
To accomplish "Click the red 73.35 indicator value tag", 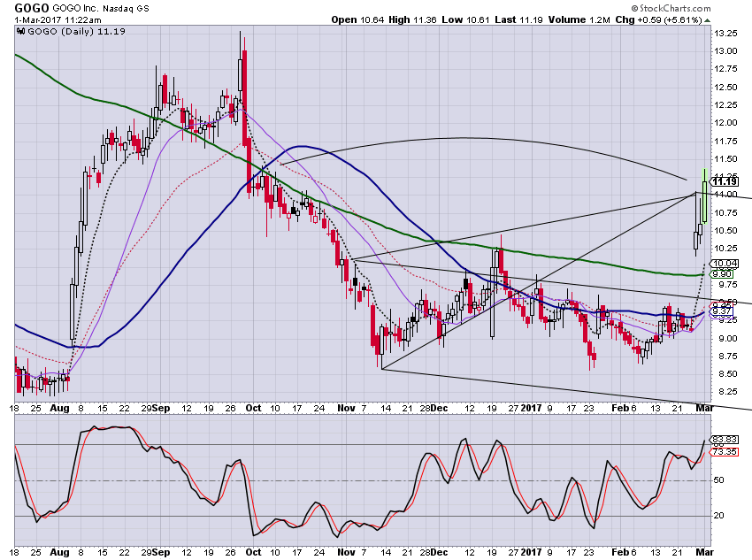I will (x=725, y=452).
